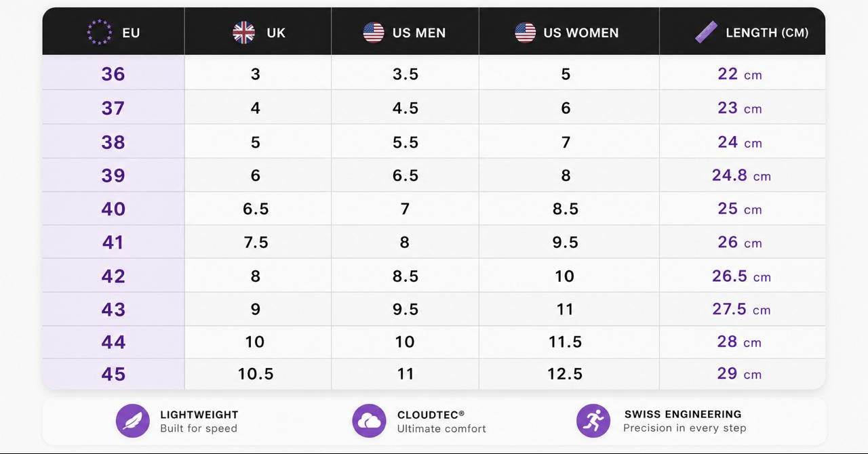Screen dimensions: 868x454
Task: Click the Lightweight feather icon
Action: [x=133, y=421]
